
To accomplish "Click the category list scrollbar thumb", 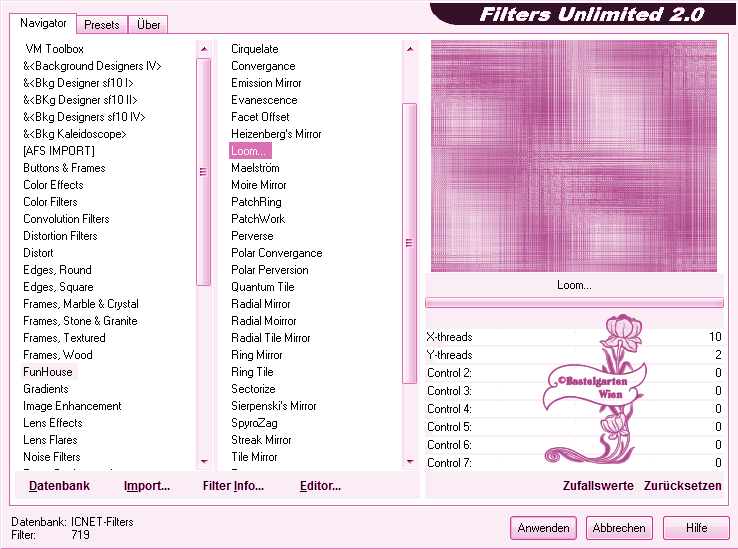I will 203,172.
